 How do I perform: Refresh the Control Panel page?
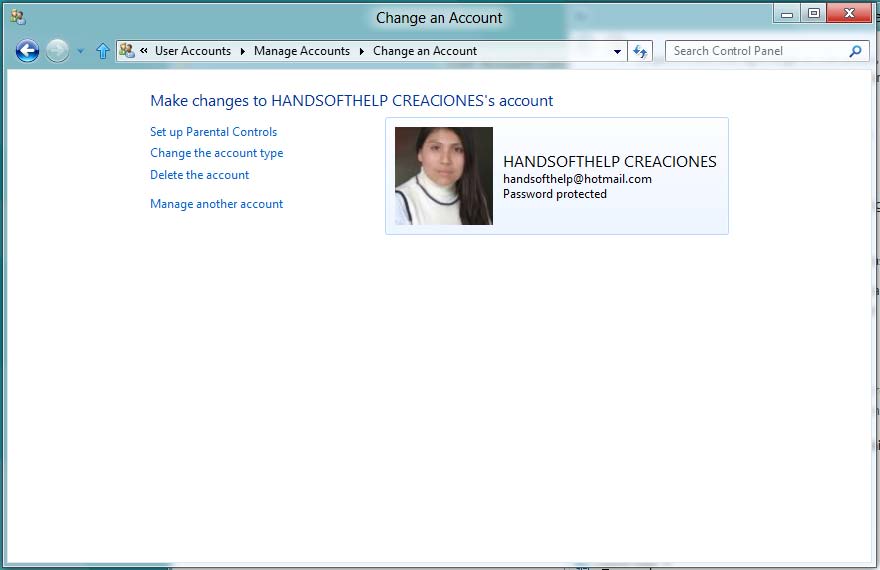pyautogui.click(x=640, y=51)
